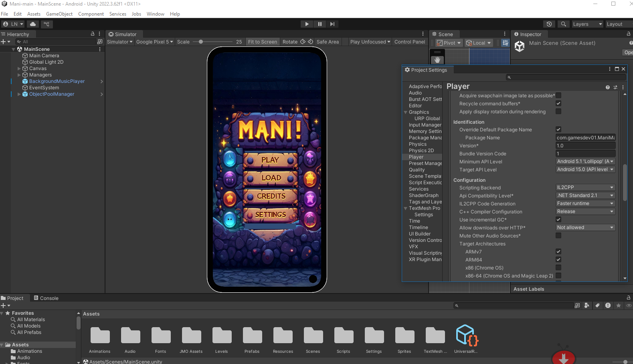Click the version control branch icon
Screen dimensions: 633x364
pos(47,24)
